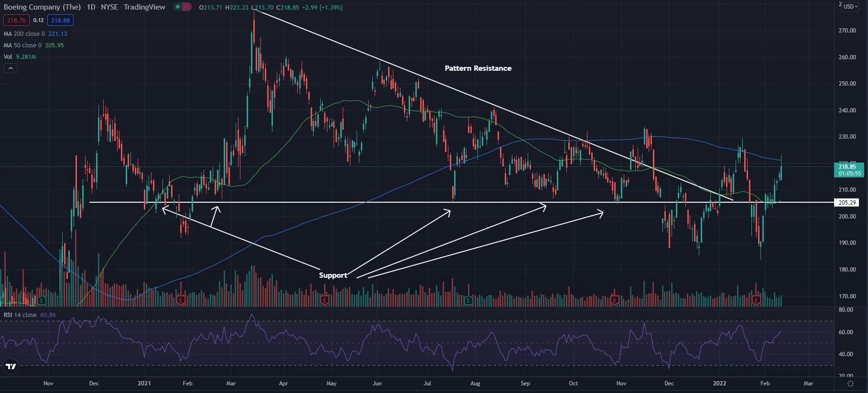Click the 2022 label on time axis
Screen dimensions: 868x393
coord(719,383)
